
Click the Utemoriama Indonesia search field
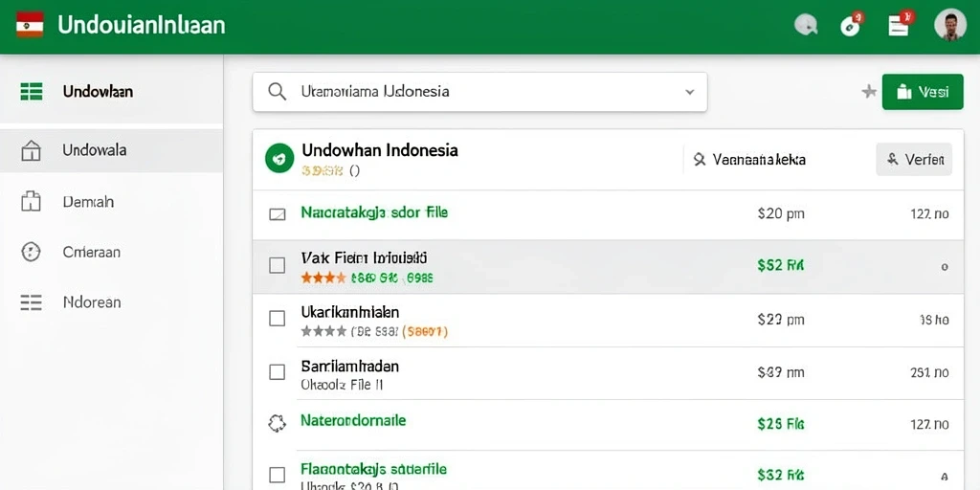point(480,92)
